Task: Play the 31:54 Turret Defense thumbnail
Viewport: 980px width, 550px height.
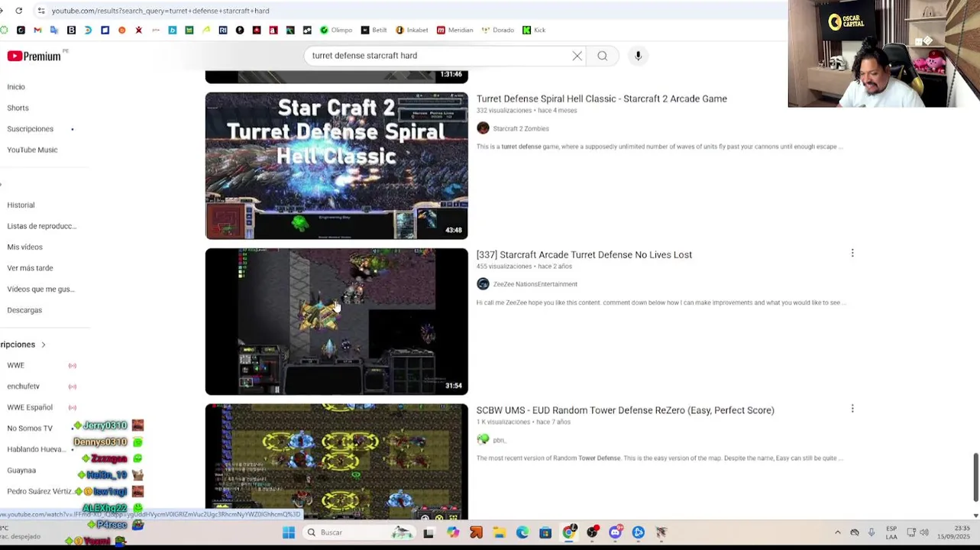Action: (x=336, y=322)
